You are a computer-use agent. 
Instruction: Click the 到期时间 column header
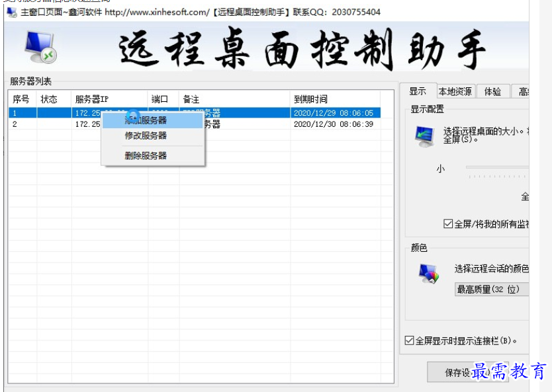pyautogui.click(x=335, y=100)
